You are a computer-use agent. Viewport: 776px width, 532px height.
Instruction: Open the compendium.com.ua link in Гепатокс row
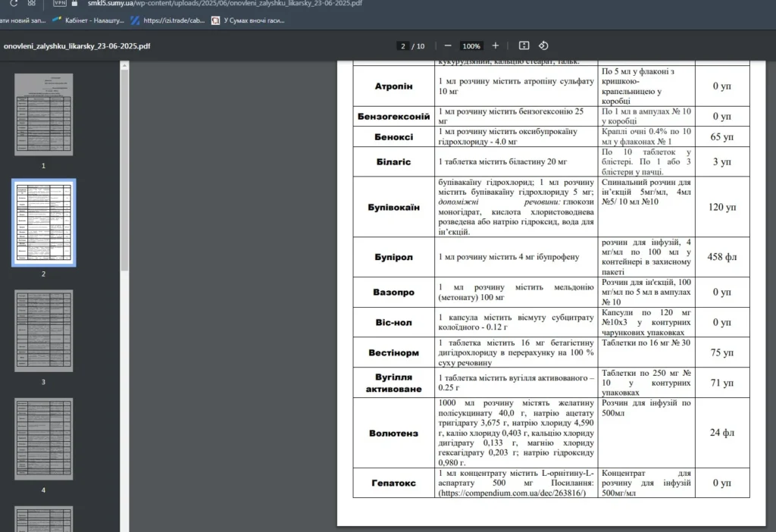(x=512, y=493)
